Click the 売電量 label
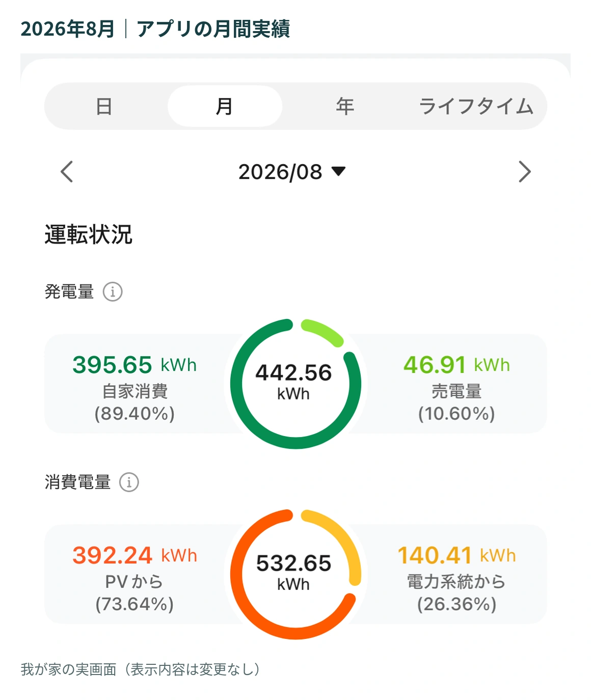This screenshot has height=700, width=591. [x=456, y=391]
